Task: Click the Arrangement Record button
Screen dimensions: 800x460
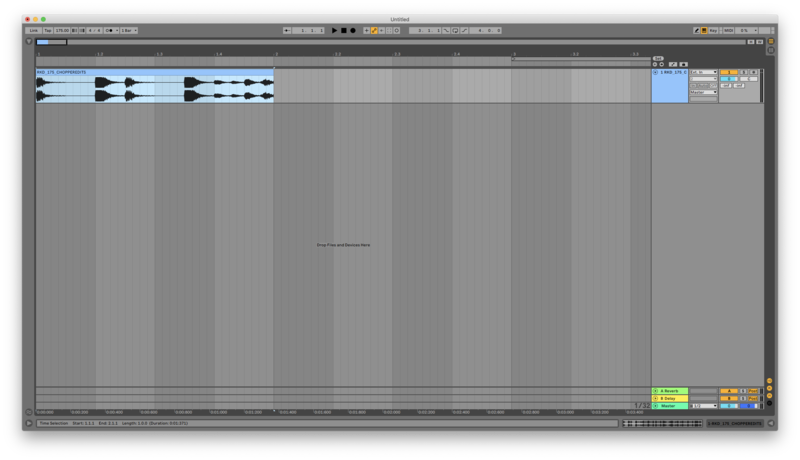Action: click(x=352, y=30)
